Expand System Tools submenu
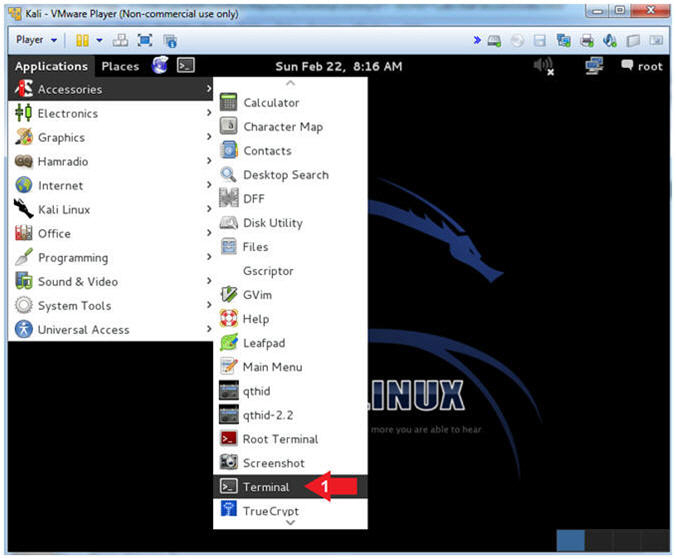The width and height of the screenshot is (676, 559). pos(111,306)
